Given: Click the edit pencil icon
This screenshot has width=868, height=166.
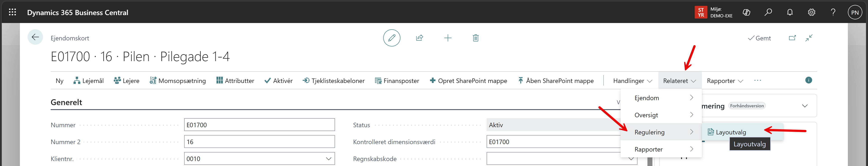Looking at the screenshot, I should point(392,38).
